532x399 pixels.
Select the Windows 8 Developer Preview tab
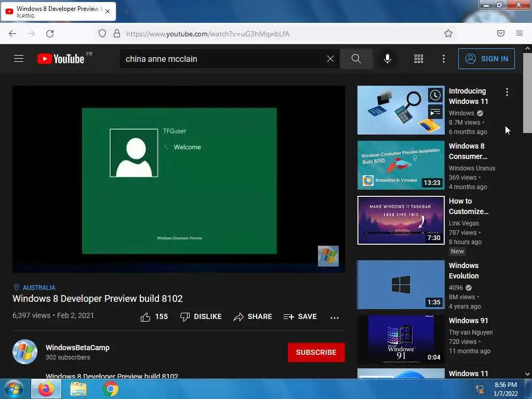point(58,11)
